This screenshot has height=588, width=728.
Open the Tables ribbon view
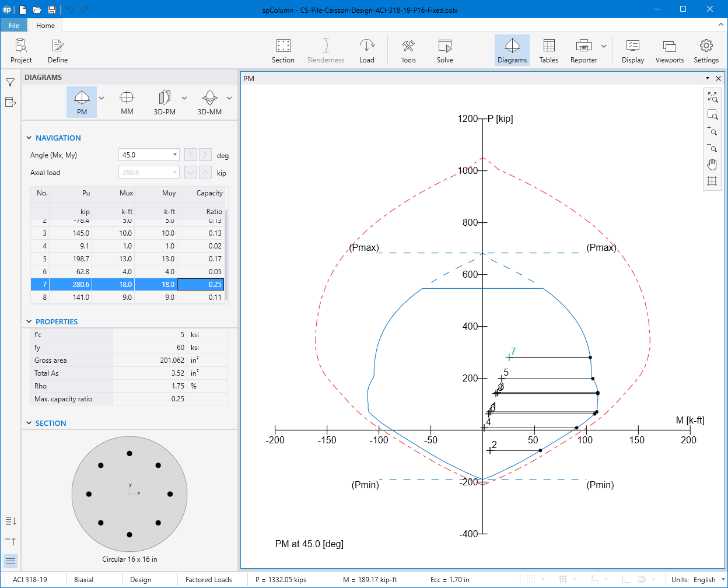tap(549, 51)
